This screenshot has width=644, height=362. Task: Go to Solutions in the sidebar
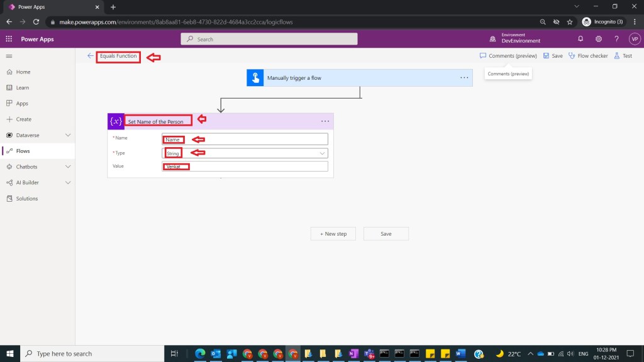[26, 199]
